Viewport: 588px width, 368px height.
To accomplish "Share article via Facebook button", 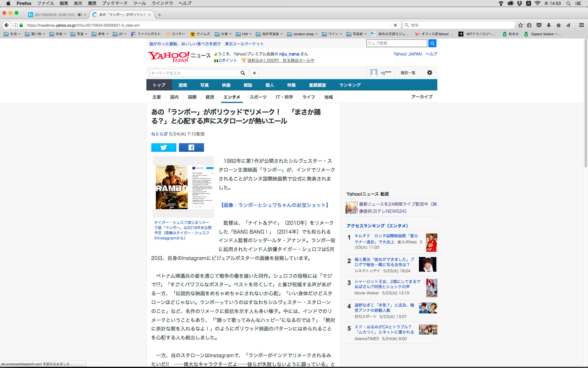I will 191,148.
